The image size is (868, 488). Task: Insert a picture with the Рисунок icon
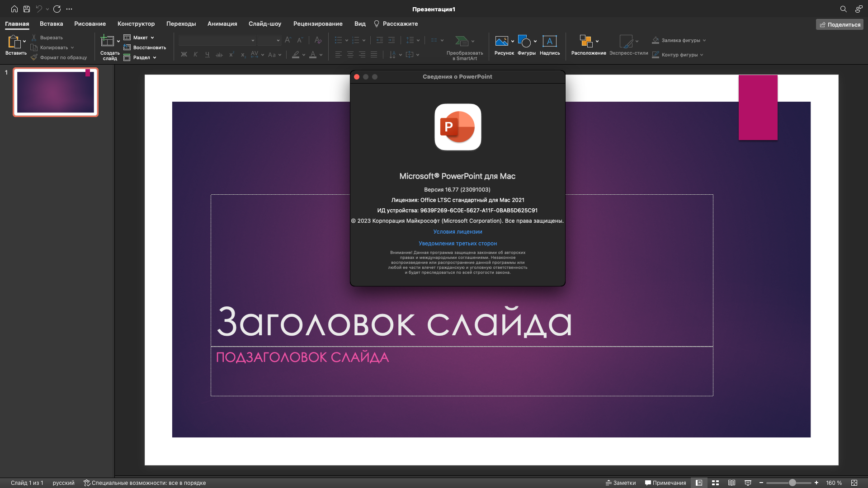(x=501, y=42)
